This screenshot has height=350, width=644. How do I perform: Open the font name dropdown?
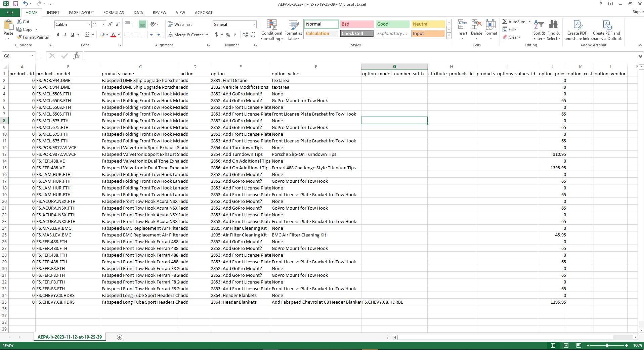pos(89,24)
